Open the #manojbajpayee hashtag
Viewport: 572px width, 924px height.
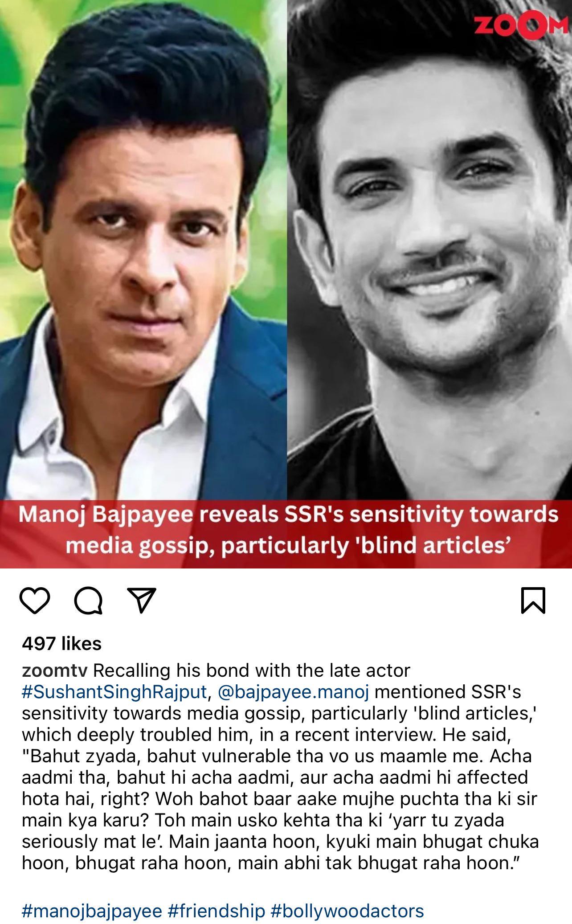coord(92,911)
